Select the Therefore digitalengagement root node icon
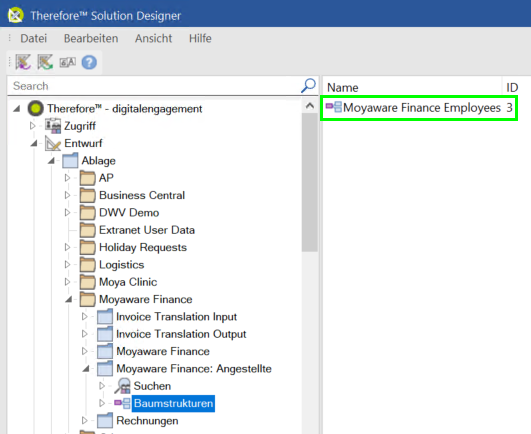This screenshot has height=434, width=531. click(x=36, y=108)
